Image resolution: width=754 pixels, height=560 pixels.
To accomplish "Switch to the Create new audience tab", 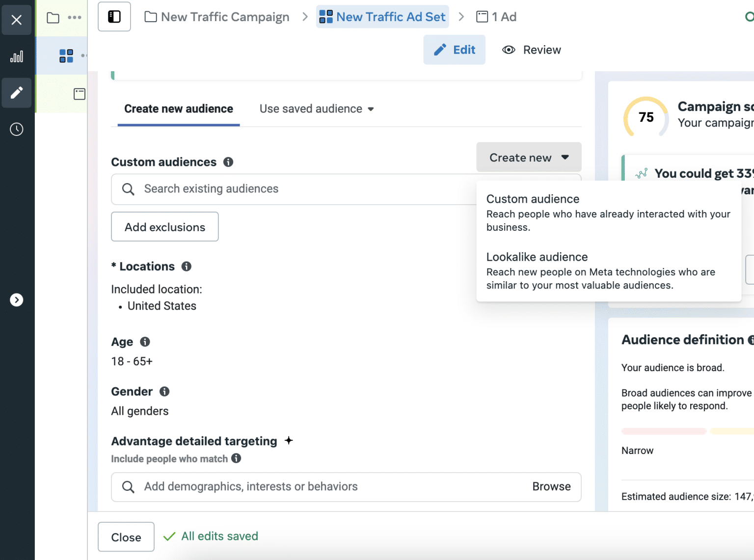I will [x=178, y=108].
